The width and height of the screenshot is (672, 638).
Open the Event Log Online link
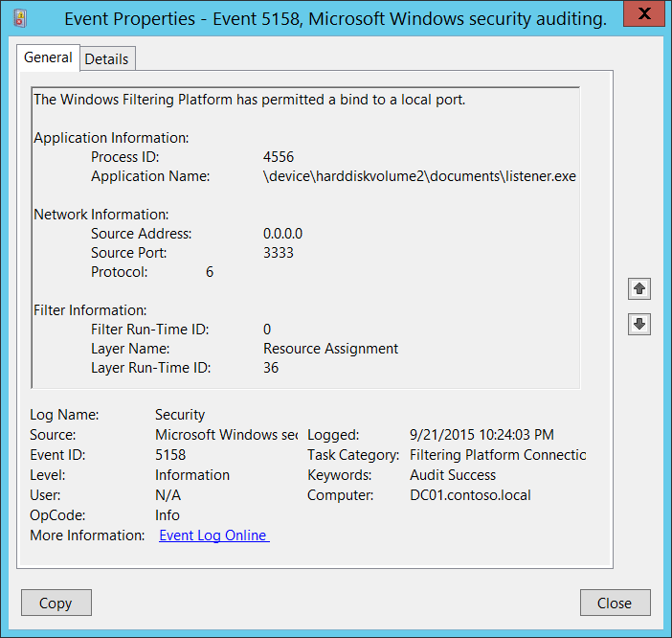coord(213,535)
